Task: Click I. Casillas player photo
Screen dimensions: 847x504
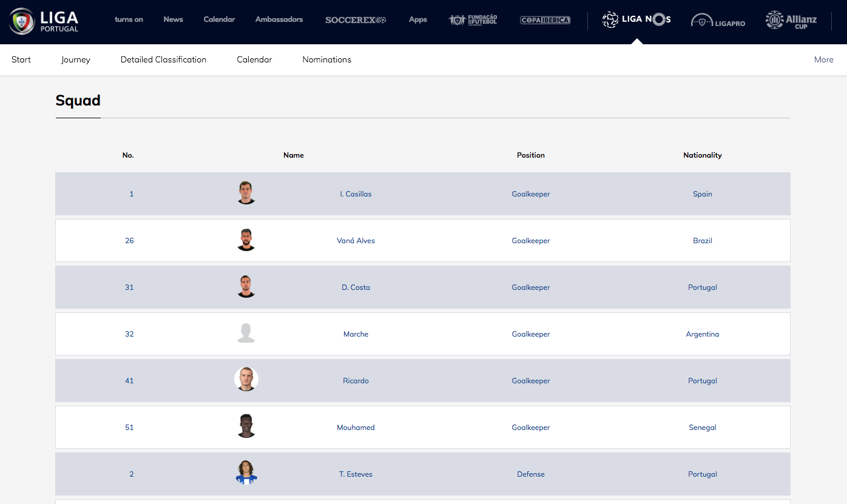Action: click(x=246, y=193)
